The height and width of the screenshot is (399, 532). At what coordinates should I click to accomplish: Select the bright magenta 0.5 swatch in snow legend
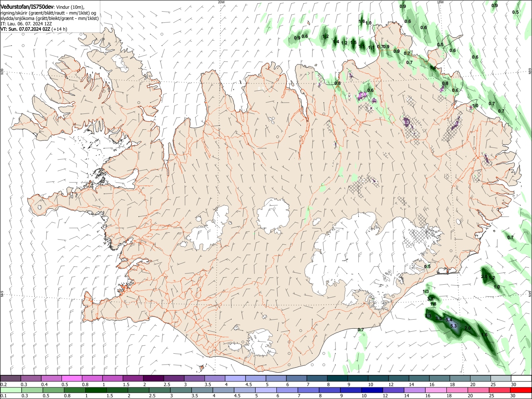[71, 378]
